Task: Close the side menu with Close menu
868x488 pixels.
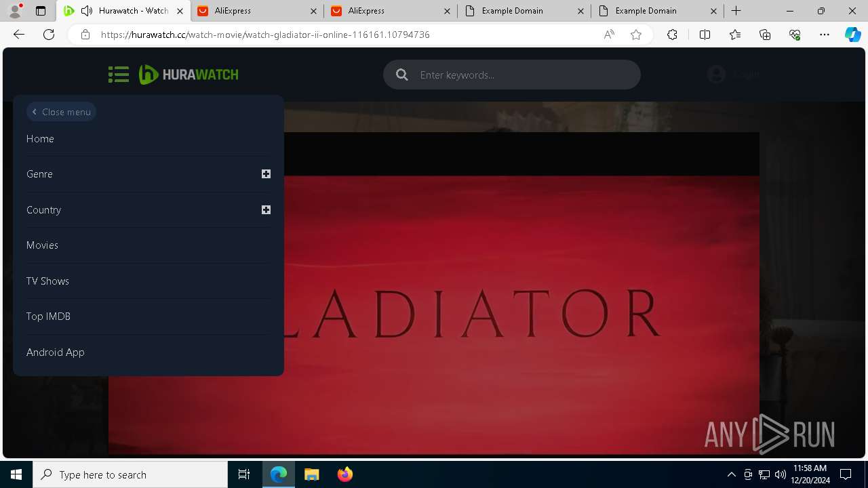Action: (61, 112)
